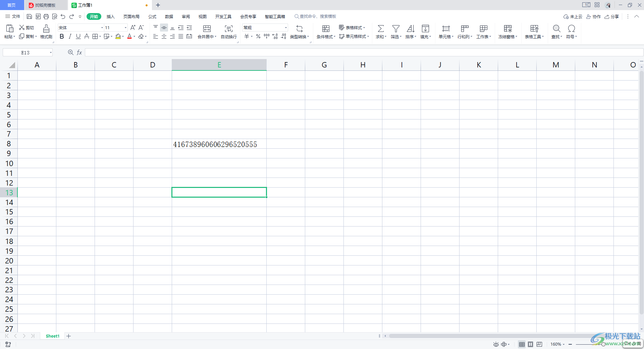
Task: Click the red font color swatch
Action: pyautogui.click(x=129, y=36)
